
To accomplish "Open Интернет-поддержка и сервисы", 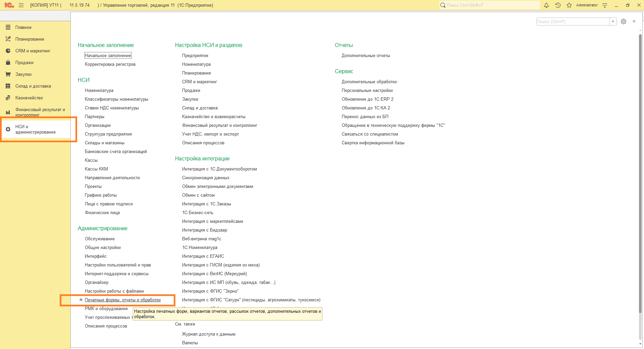I will [x=116, y=273].
